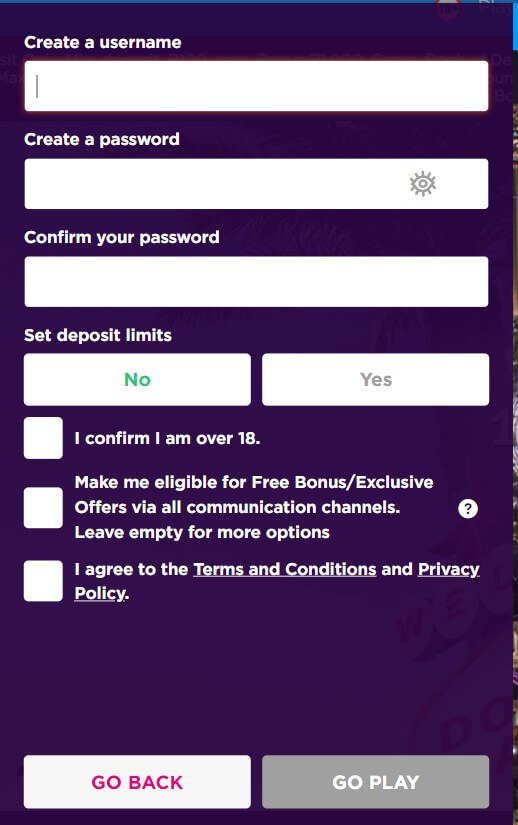This screenshot has width=518, height=825.
Task: Focus the Create a password field
Action: (256, 184)
